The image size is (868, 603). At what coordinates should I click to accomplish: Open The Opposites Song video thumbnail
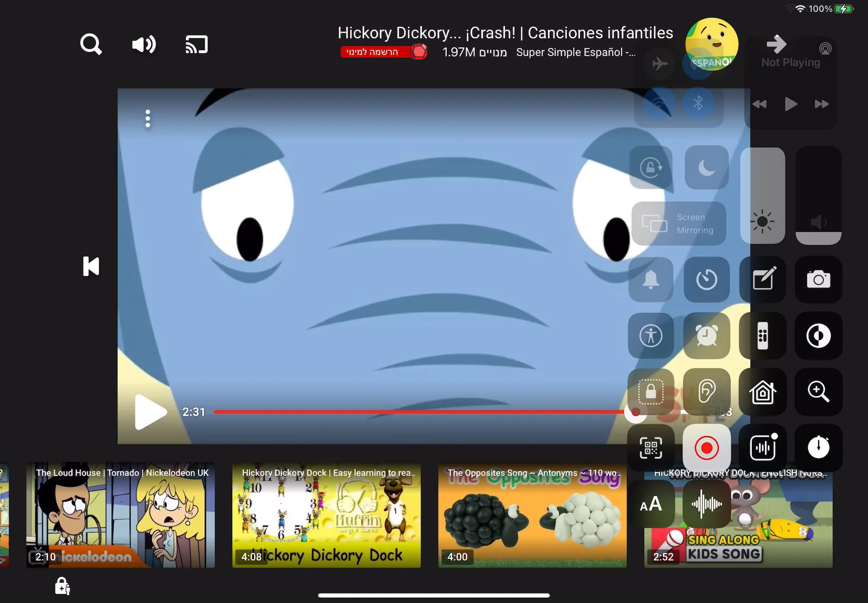pyautogui.click(x=532, y=515)
